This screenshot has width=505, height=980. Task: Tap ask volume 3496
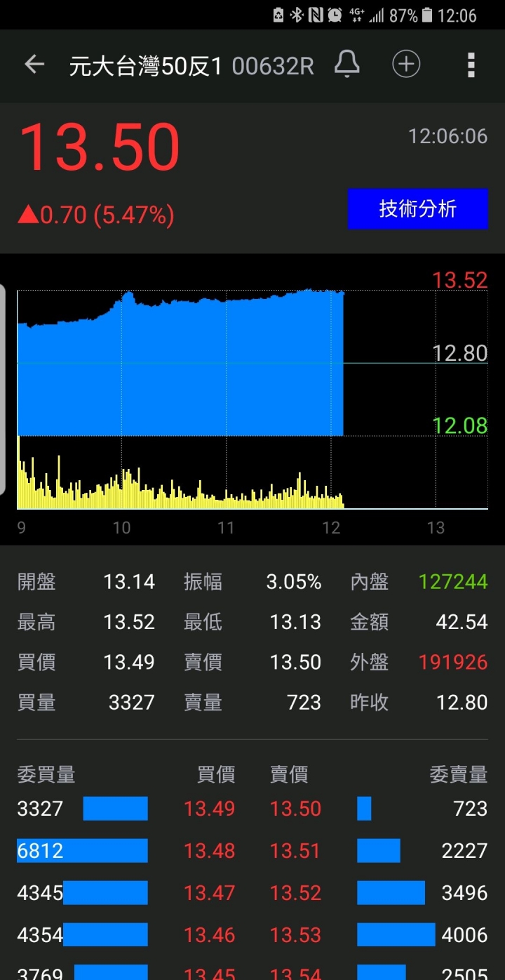point(464,893)
